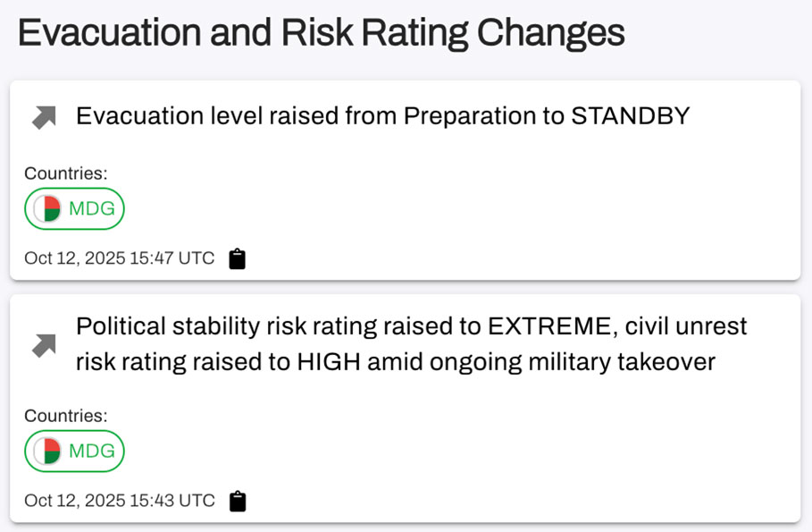Image resolution: width=812 pixels, height=532 pixels.
Task: Click the Oct 12, 2025 15:47 UTC timestamp
Action: tap(119, 259)
